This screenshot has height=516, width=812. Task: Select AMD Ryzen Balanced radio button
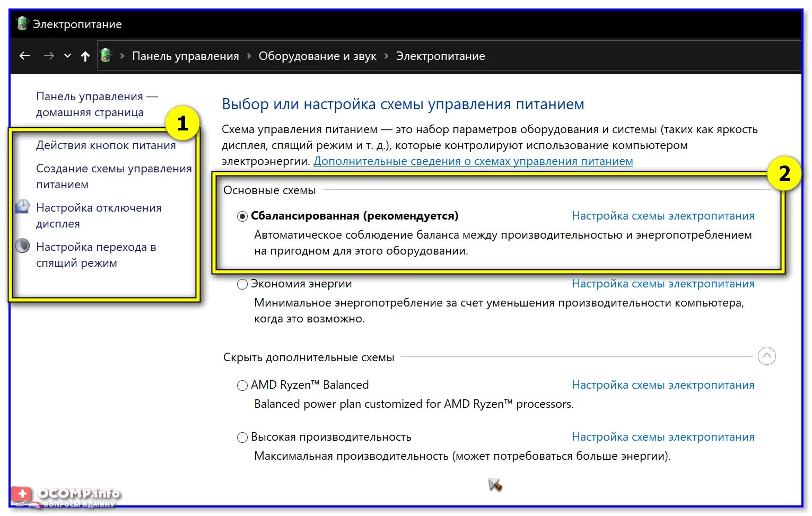(242, 386)
